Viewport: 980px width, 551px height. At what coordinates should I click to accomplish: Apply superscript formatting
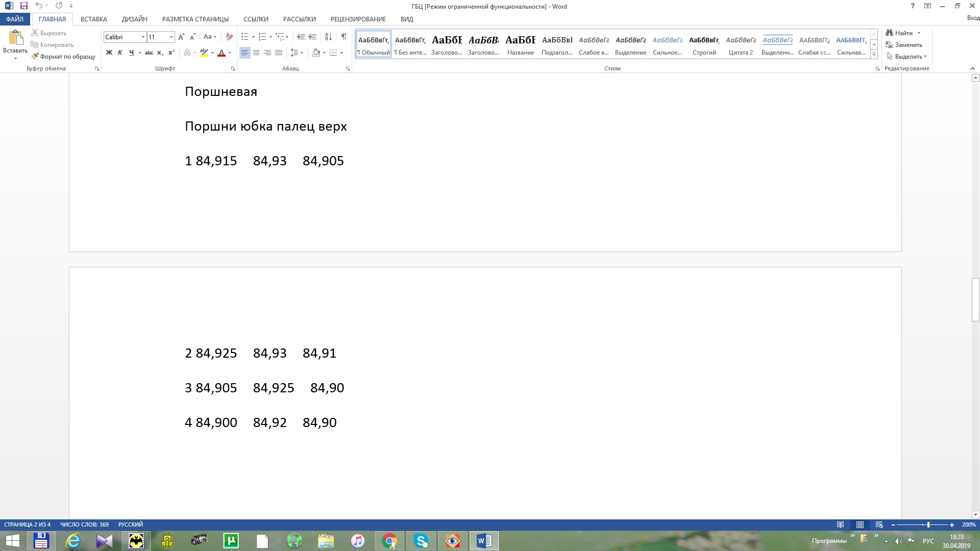click(x=171, y=53)
